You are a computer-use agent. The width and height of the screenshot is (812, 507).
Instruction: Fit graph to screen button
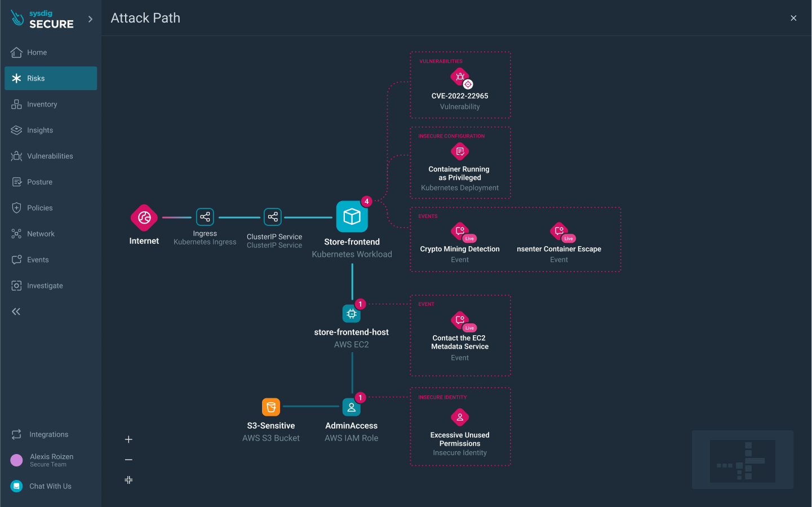tap(128, 480)
